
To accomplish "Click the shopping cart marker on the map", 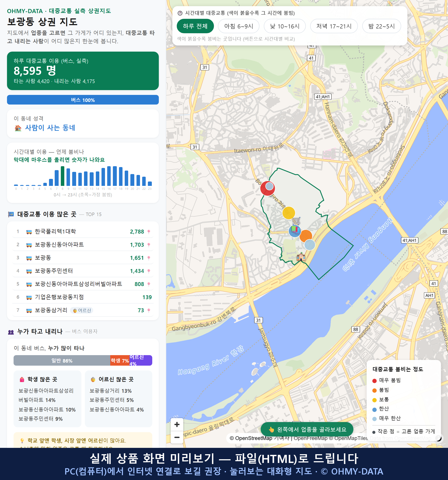I will 296,220.
